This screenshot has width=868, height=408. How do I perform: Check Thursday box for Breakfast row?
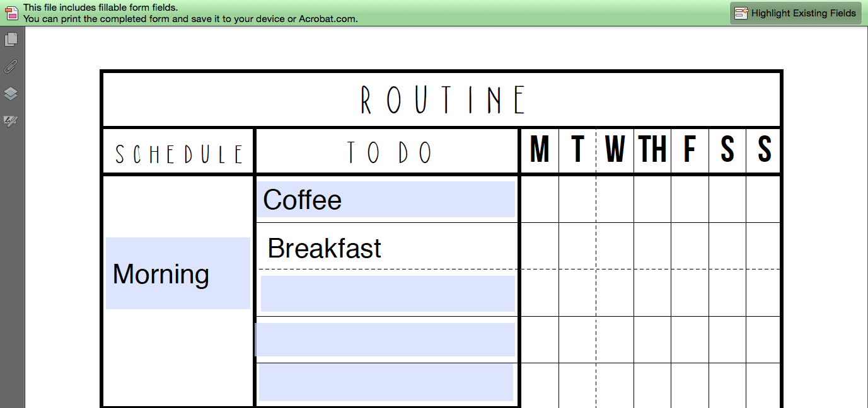[x=652, y=246]
